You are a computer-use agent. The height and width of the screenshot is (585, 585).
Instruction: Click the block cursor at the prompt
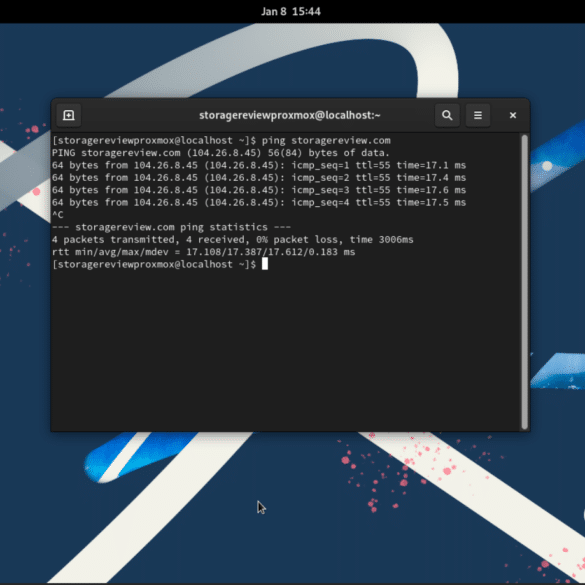[265, 264]
